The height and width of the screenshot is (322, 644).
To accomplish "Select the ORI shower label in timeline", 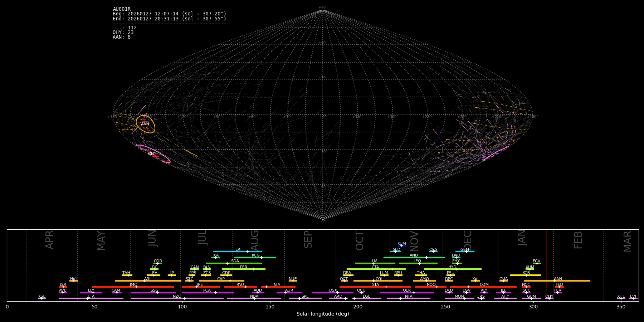I will pos(379,279).
